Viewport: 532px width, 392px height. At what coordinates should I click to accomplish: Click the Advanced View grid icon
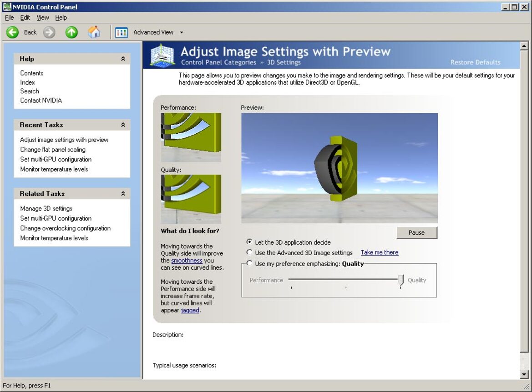coord(121,33)
